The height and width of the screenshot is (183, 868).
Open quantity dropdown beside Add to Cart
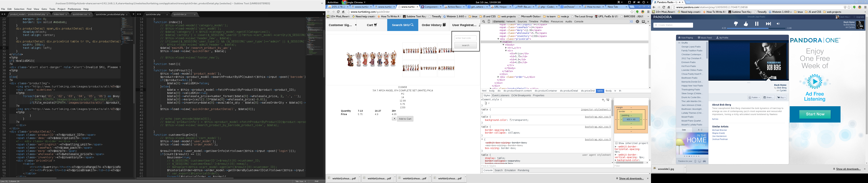tap(394, 119)
